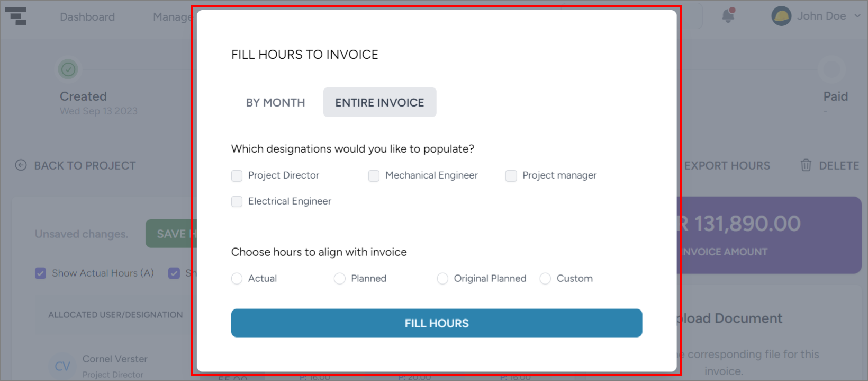
Task: Toggle the Show Actual Hours checkbox
Action: pyautogui.click(x=40, y=273)
